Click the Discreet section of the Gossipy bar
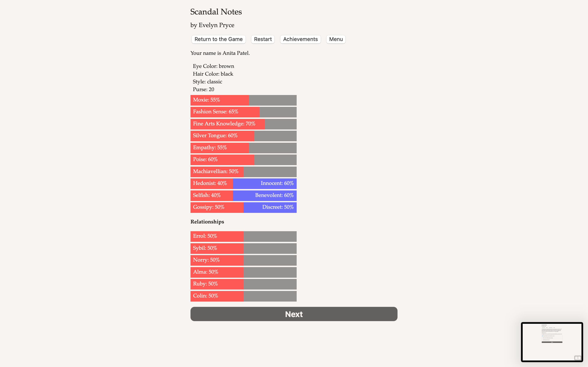This screenshot has width=588, height=367. (x=270, y=207)
